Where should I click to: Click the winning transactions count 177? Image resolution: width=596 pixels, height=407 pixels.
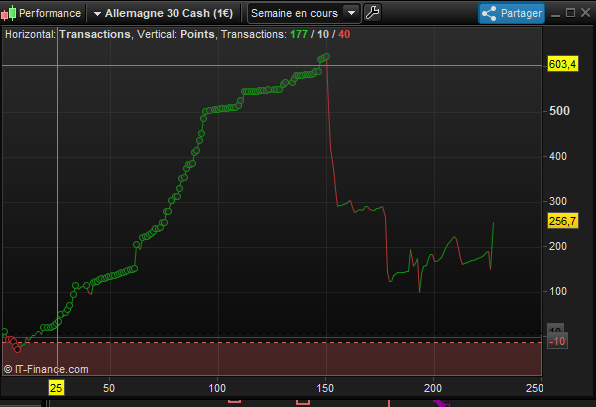299,35
